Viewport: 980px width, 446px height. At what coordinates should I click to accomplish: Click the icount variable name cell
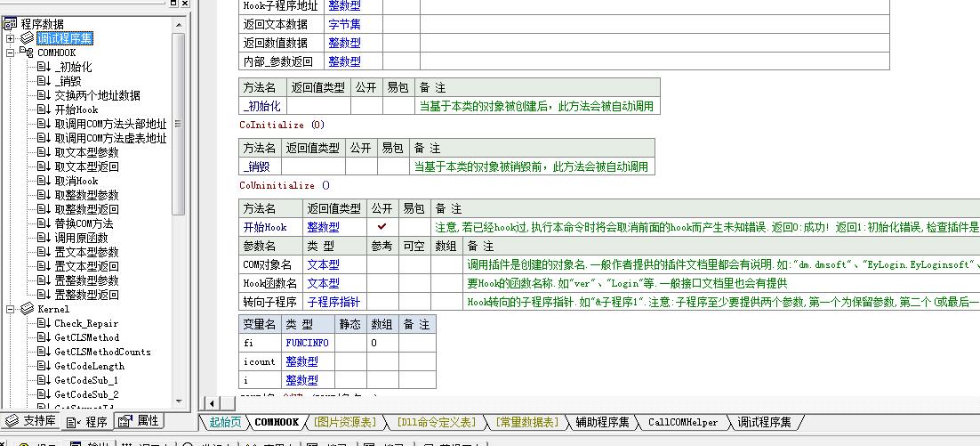pos(261,361)
